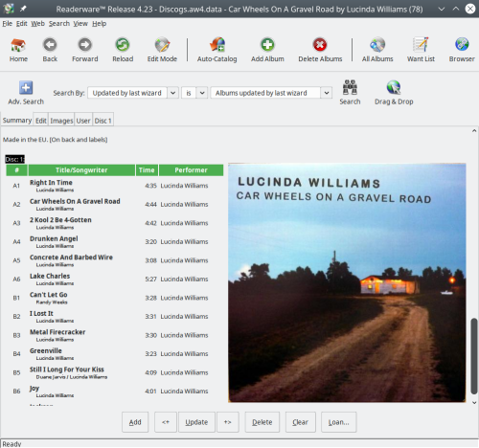Click the Forward arrow icon
The width and height of the screenshot is (479, 448).
coord(85,45)
